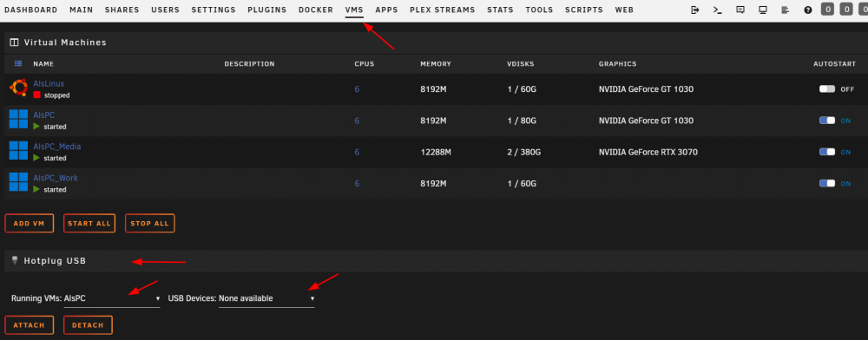
Task: Open the terminal icon in top bar
Action: pos(718,10)
